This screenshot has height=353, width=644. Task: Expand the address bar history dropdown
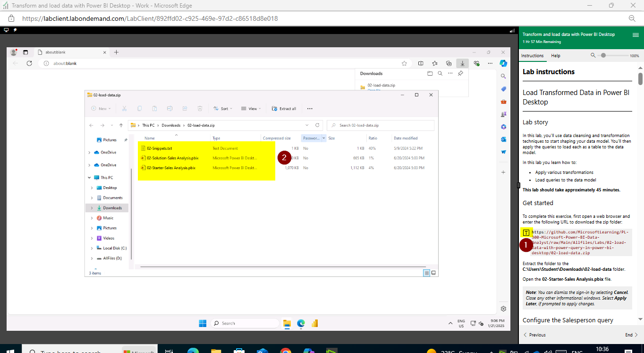coord(307,125)
